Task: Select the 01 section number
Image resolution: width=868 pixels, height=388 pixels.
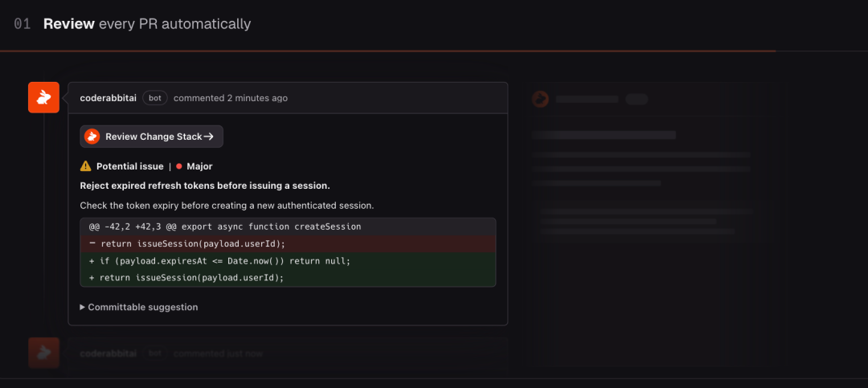Action: point(23,24)
